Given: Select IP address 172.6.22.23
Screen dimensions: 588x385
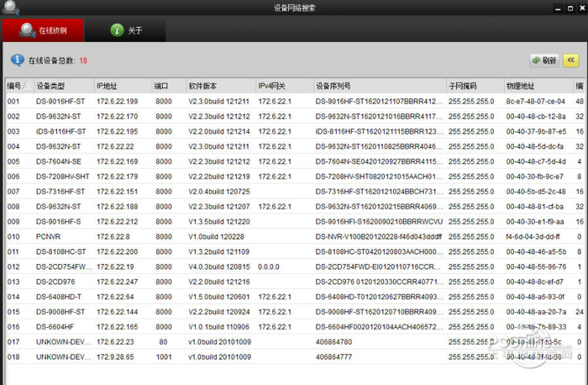Looking at the screenshot, I should 115,341.
